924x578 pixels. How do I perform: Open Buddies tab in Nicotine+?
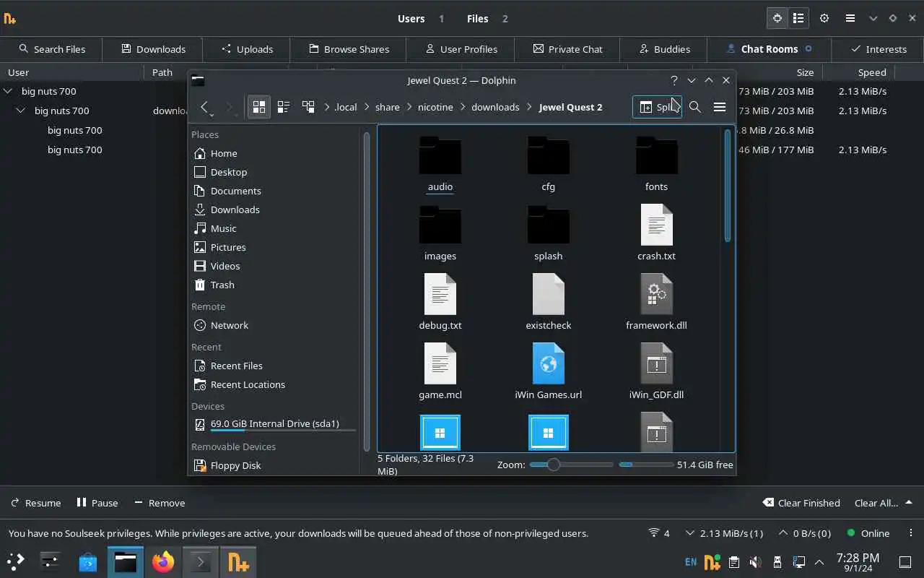[665, 49]
